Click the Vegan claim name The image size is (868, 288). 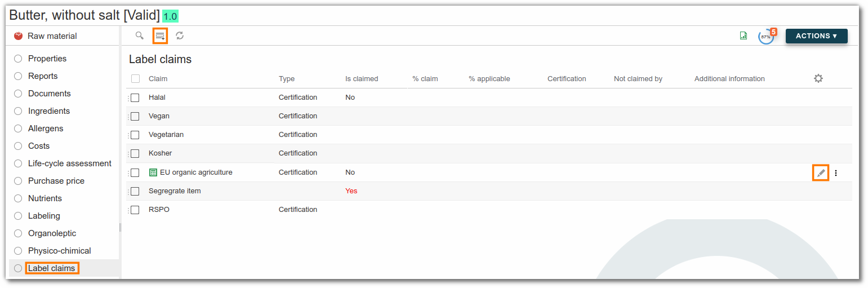159,116
